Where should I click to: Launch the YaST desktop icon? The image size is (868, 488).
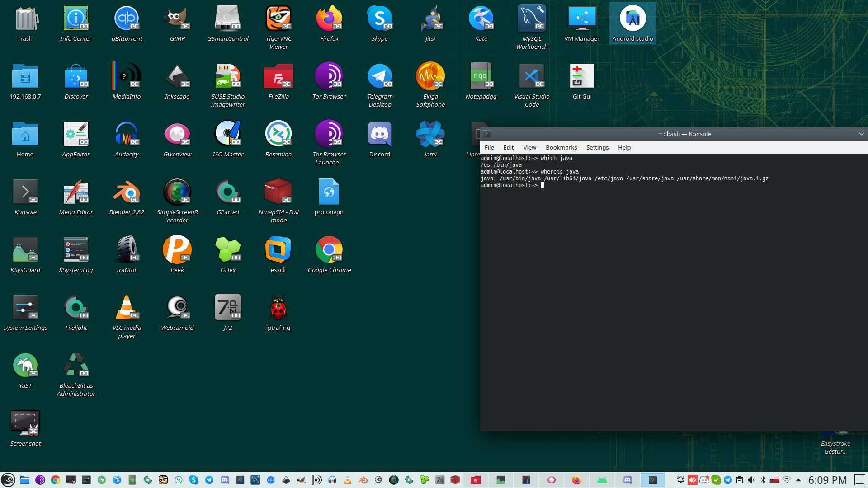pos(25,366)
